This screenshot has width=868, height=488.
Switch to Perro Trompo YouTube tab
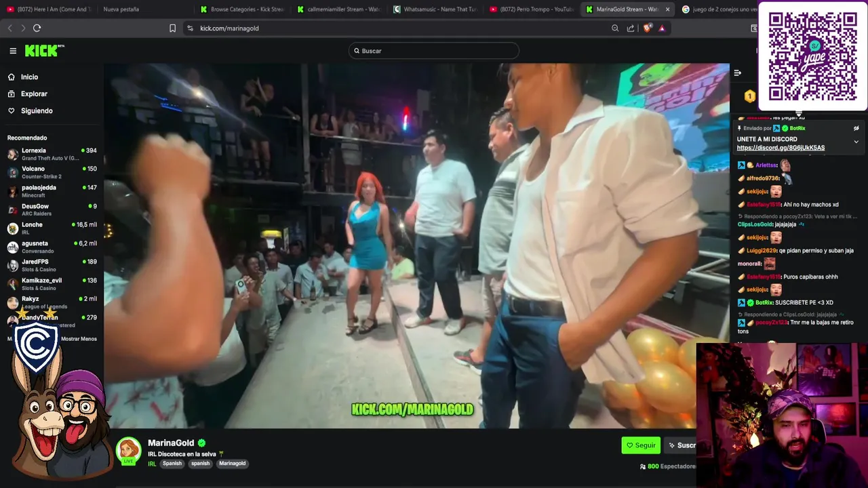click(x=532, y=9)
